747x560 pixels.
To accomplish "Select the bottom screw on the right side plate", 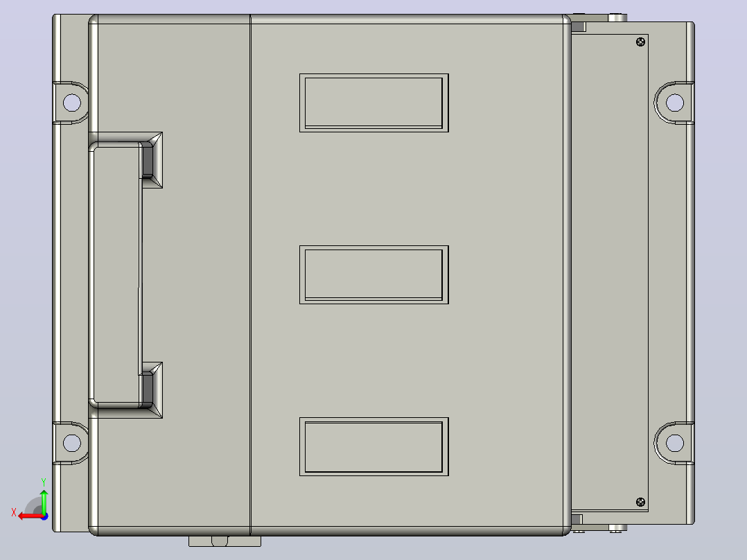I will point(641,502).
